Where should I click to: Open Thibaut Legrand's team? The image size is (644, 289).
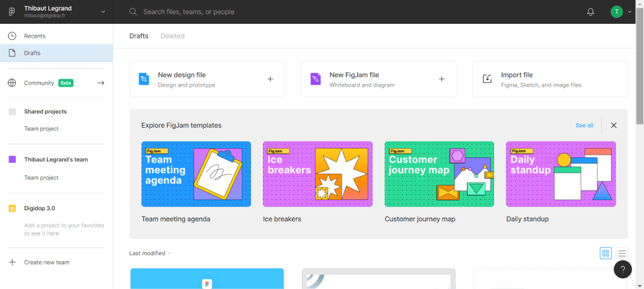tap(56, 159)
